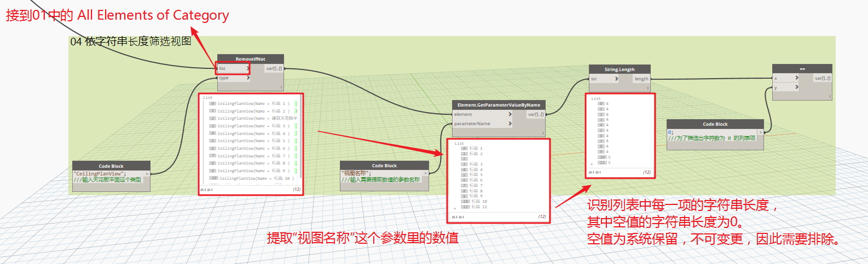Edit the "视图名称"; code text
868x264 pixels.
356,173
